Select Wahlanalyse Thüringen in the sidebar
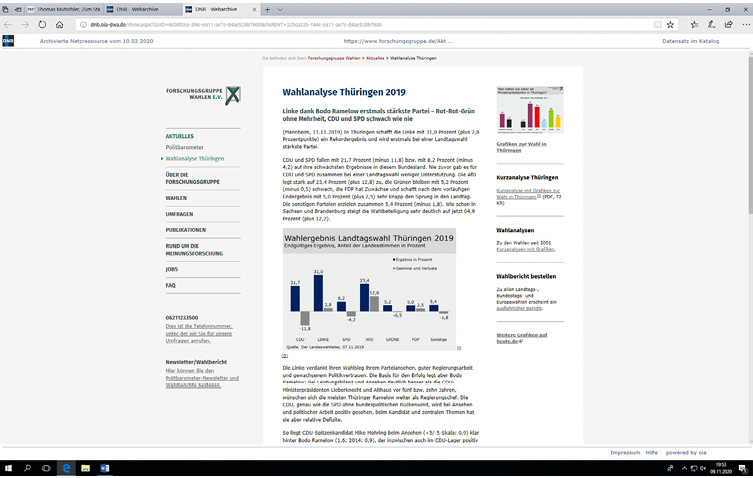753x478 pixels. point(194,159)
